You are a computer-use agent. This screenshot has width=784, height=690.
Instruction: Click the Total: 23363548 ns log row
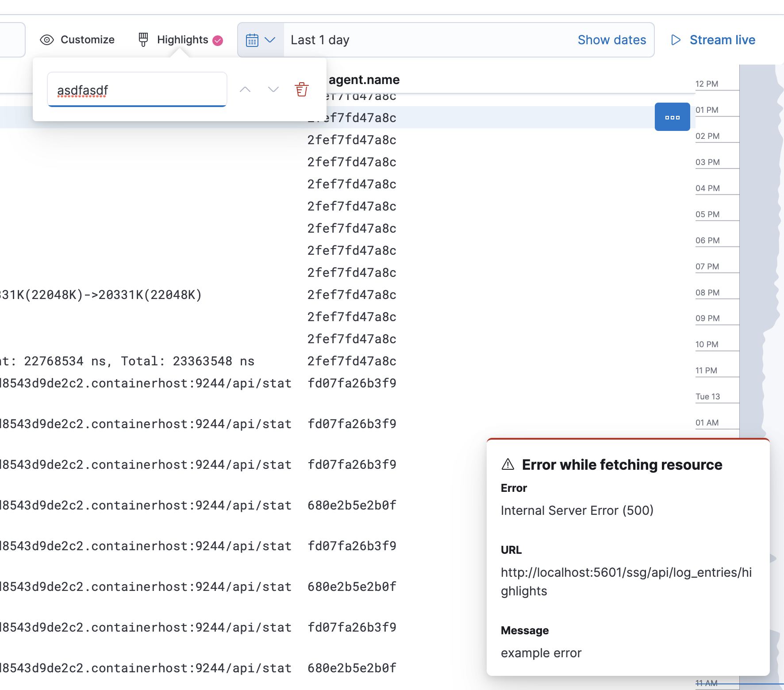(x=127, y=361)
